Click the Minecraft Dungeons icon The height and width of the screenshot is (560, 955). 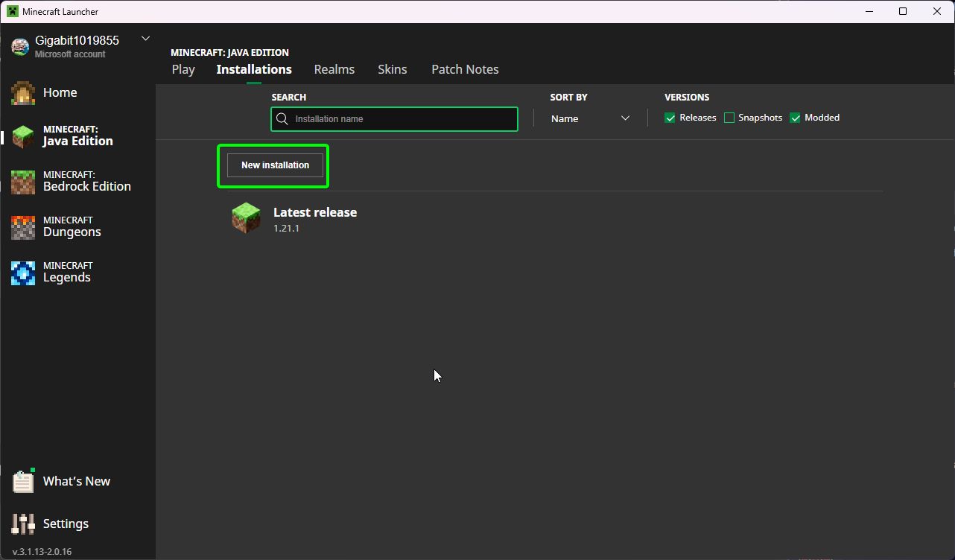23,227
